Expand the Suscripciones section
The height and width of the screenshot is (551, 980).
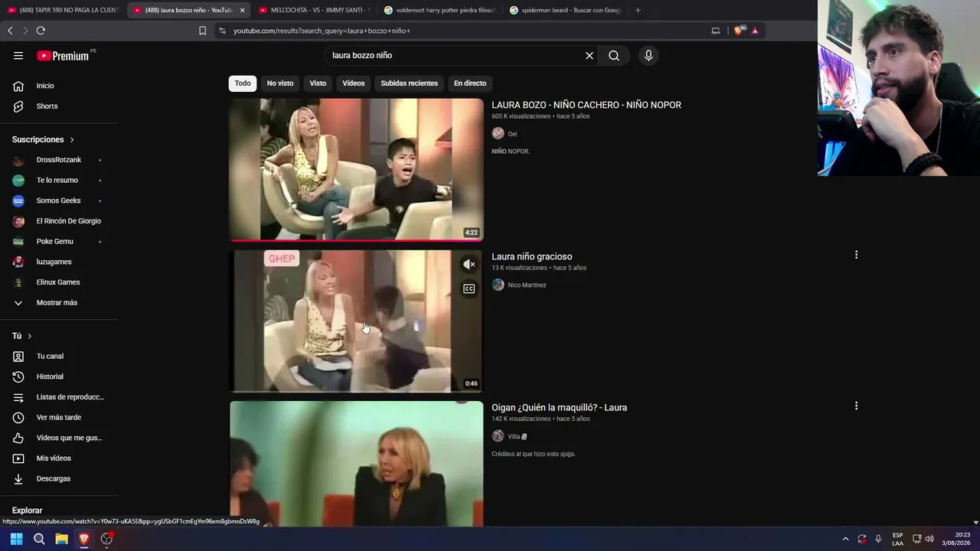[44, 139]
